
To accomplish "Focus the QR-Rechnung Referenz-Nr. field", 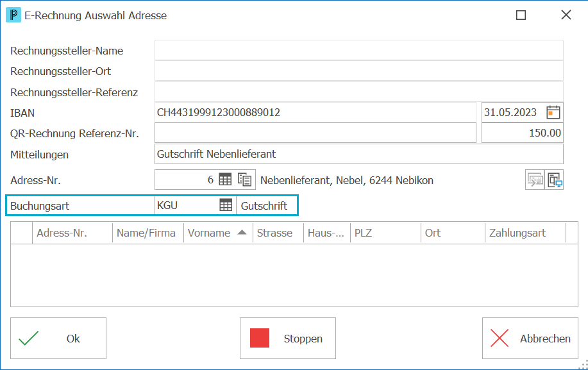I will click(315, 133).
